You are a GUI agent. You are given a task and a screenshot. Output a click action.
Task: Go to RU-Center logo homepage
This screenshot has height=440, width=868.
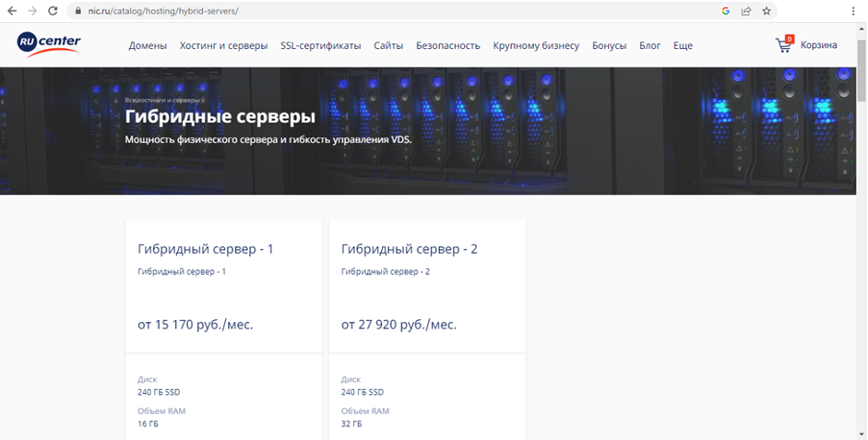(49, 43)
